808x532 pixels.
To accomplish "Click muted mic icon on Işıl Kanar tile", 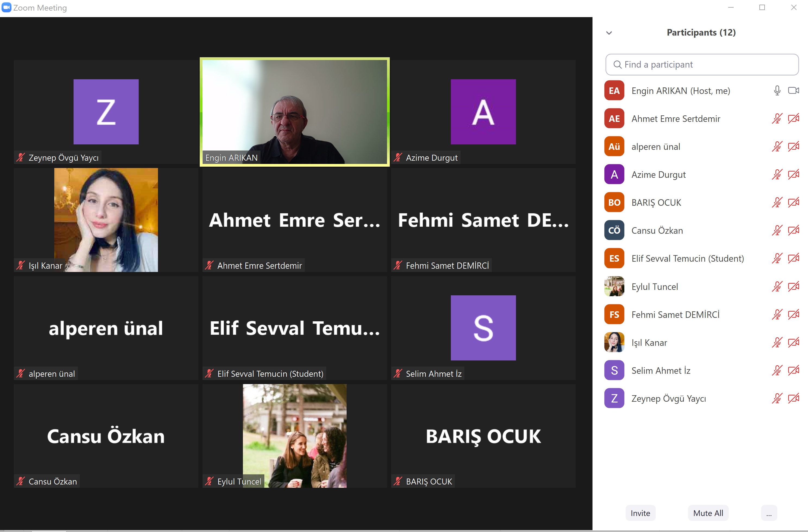I will [x=20, y=265].
